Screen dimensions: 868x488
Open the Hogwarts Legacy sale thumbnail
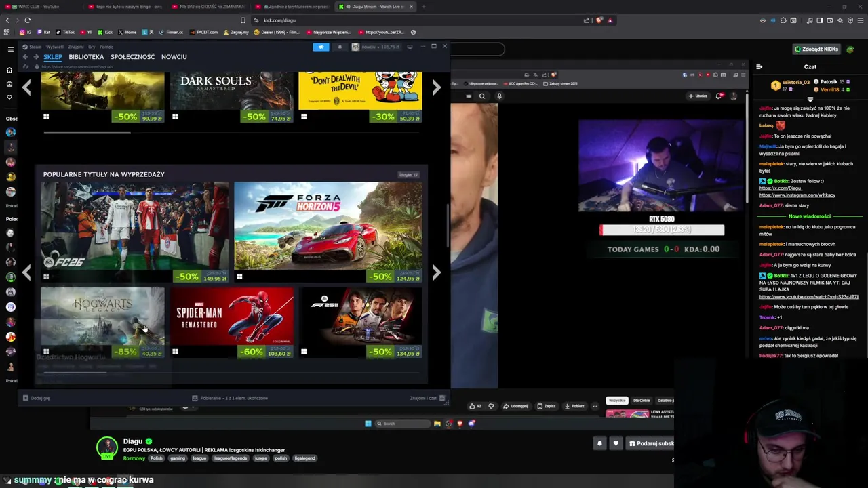pyautogui.click(x=102, y=323)
